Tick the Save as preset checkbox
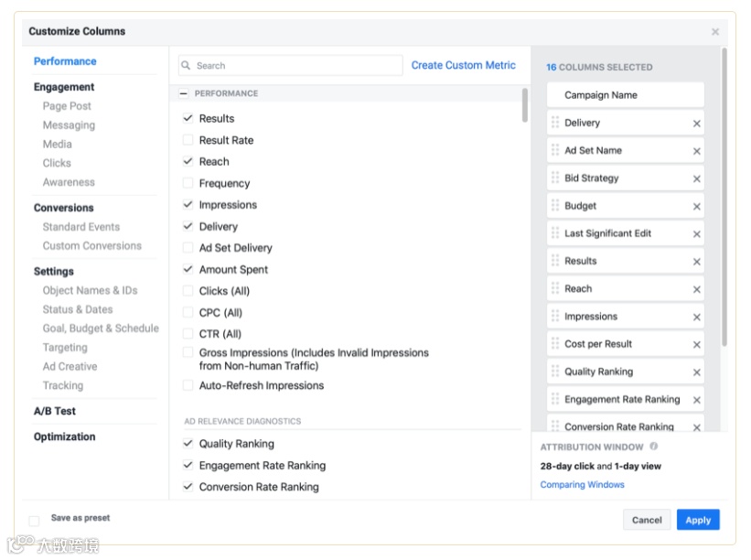Viewport: 751px width, 560px height. (34, 521)
